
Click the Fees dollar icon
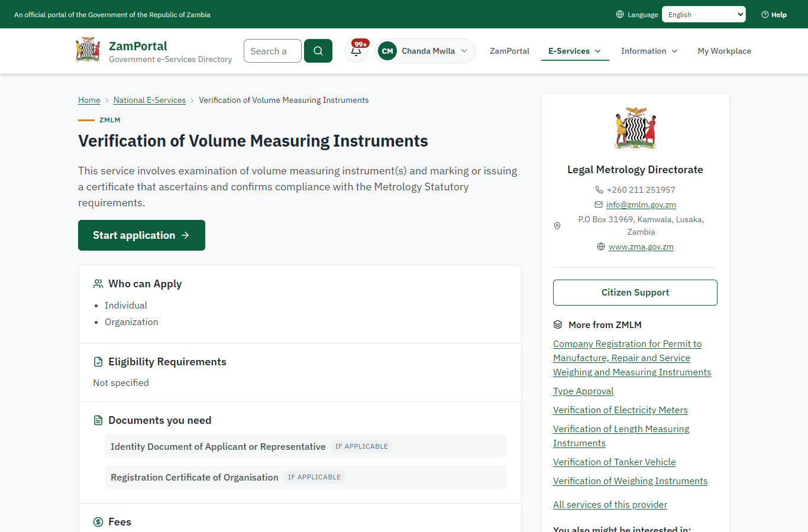(x=98, y=522)
